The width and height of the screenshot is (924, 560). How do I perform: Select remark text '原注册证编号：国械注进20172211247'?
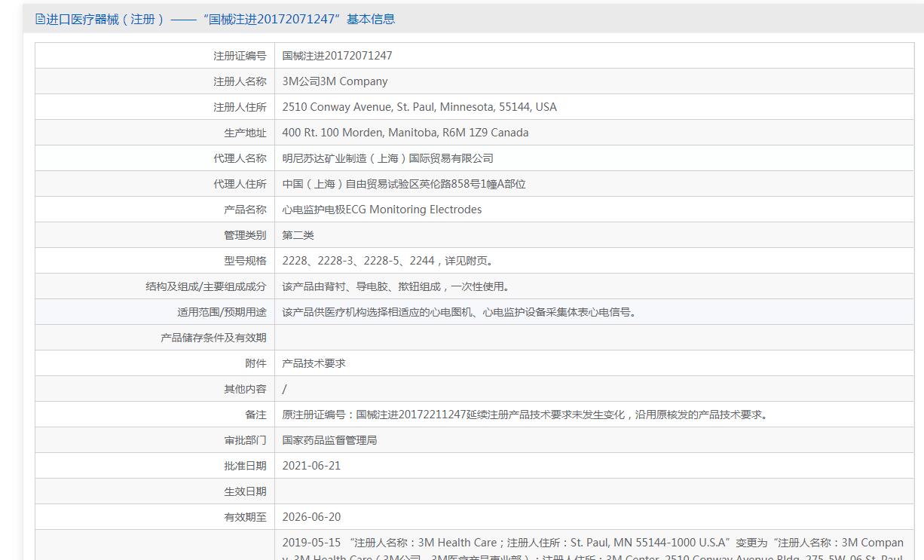pos(375,415)
